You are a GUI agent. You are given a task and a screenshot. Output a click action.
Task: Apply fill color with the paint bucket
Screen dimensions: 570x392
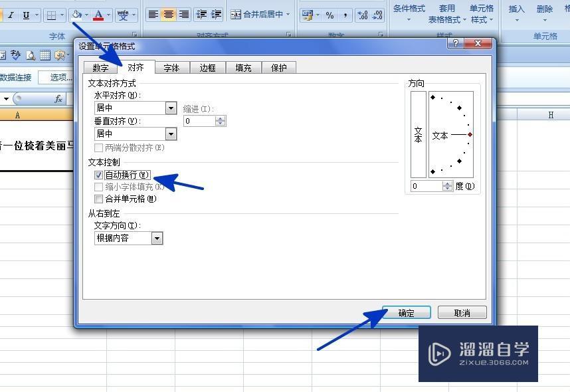pyautogui.click(x=76, y=15)
